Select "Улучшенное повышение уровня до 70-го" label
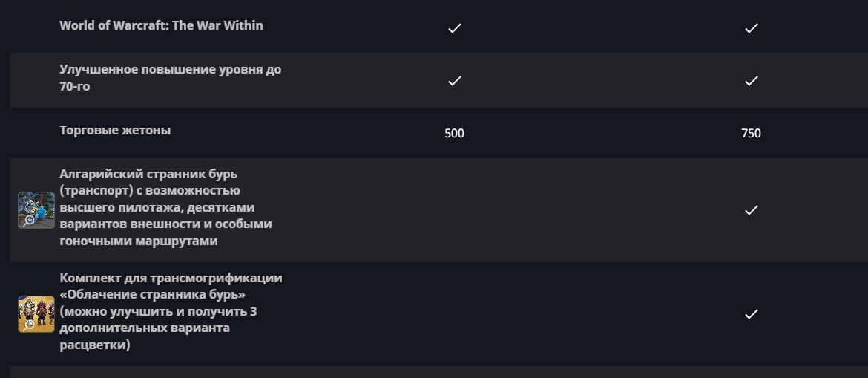The image size is (868, 378). click(x=170, y=77)
